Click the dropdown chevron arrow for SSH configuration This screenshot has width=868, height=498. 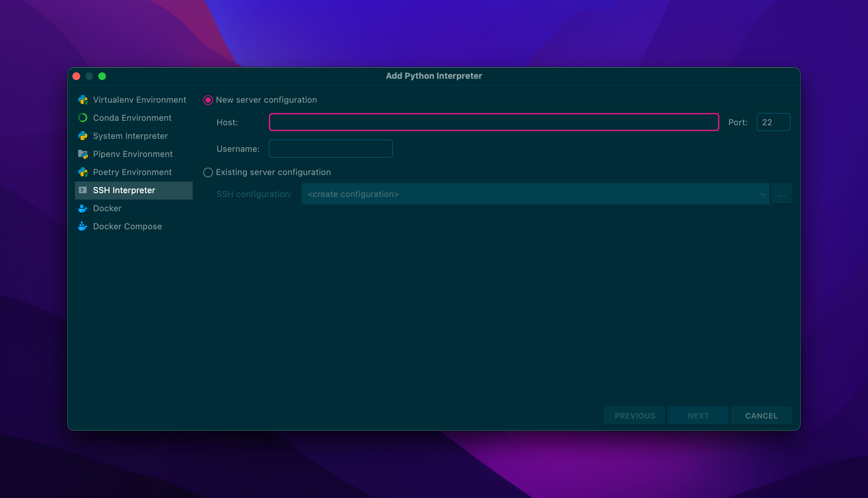click(x=763, y=194)
